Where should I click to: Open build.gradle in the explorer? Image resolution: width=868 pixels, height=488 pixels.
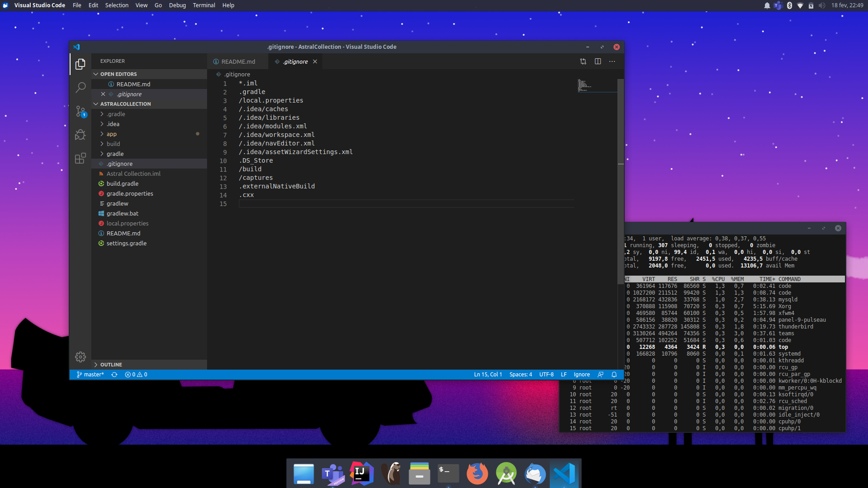[149, 183]
